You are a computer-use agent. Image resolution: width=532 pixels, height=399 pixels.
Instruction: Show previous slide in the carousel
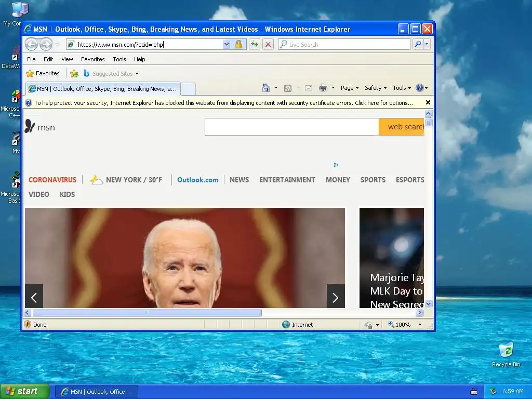[34, 296]
